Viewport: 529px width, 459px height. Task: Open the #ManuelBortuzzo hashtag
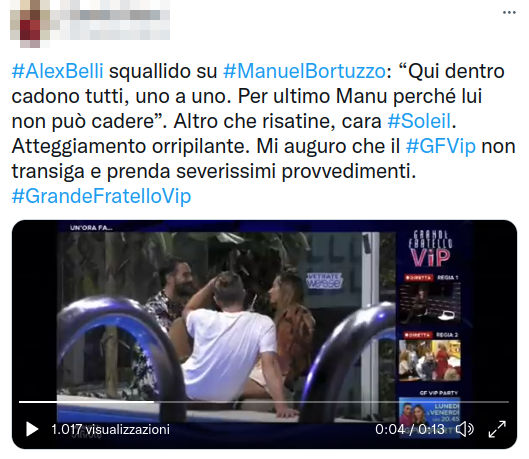tap(304, 71)
